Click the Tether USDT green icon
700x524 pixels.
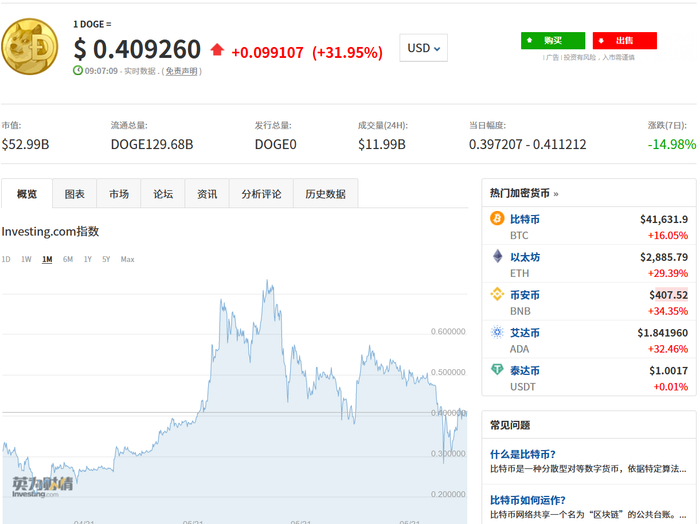(x=497, y=369)
